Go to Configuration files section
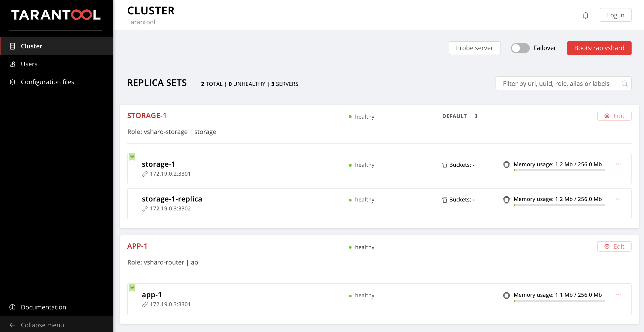This screenshot has height=332, width=644. click(x=47, y=82)
